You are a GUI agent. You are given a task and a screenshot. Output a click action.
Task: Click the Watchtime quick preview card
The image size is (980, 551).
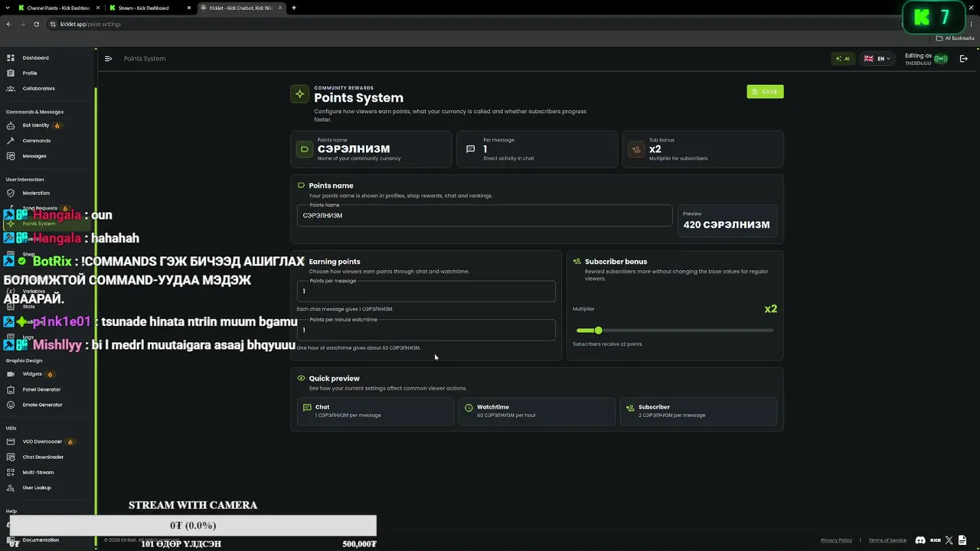[x=537, y=411]
